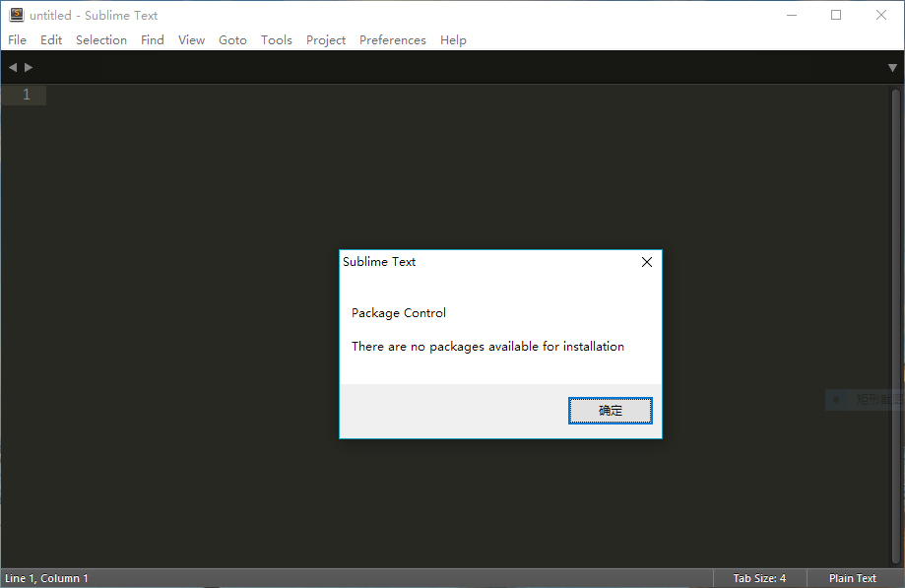Viewport: 905px width, 588px height.
Task: Click the 'There are no packages available' message
Action: [x=487, y=347]
